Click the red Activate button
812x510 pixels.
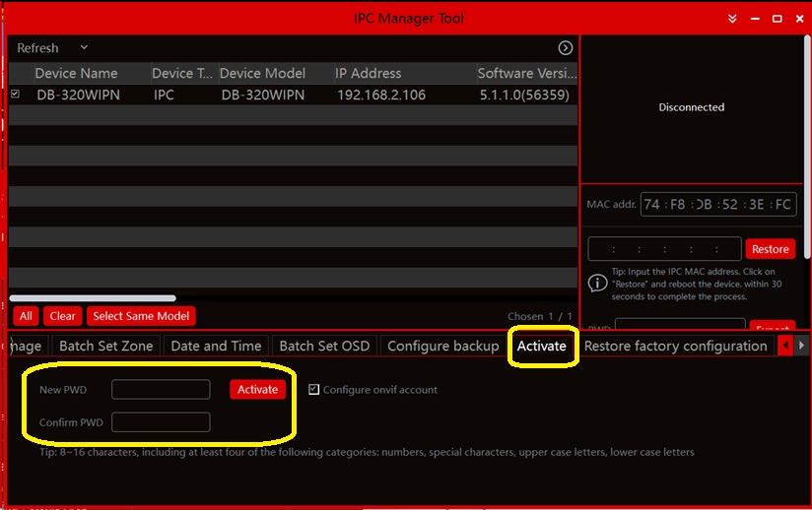(x=257, y=390)
